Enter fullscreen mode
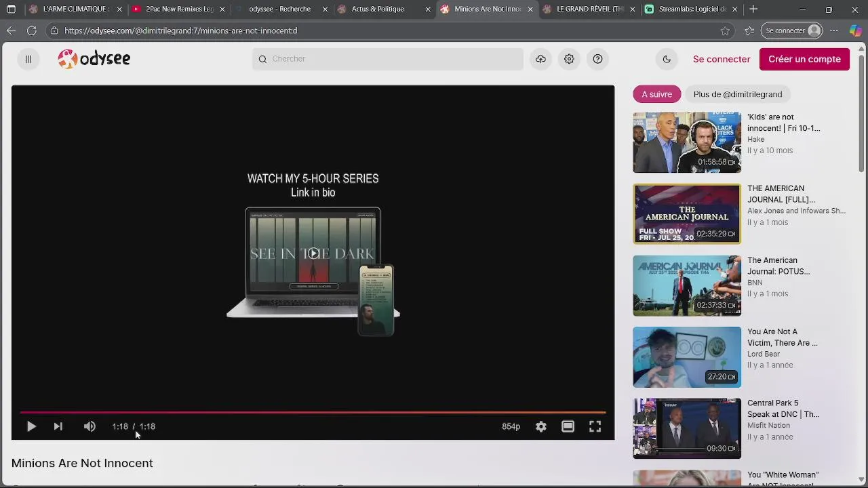868x488 pixels. (x=595, y=426)
